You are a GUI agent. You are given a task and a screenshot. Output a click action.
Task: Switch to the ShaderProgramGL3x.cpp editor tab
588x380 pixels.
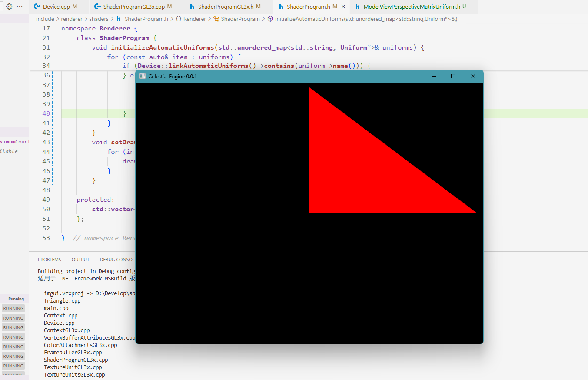(137, 7)
